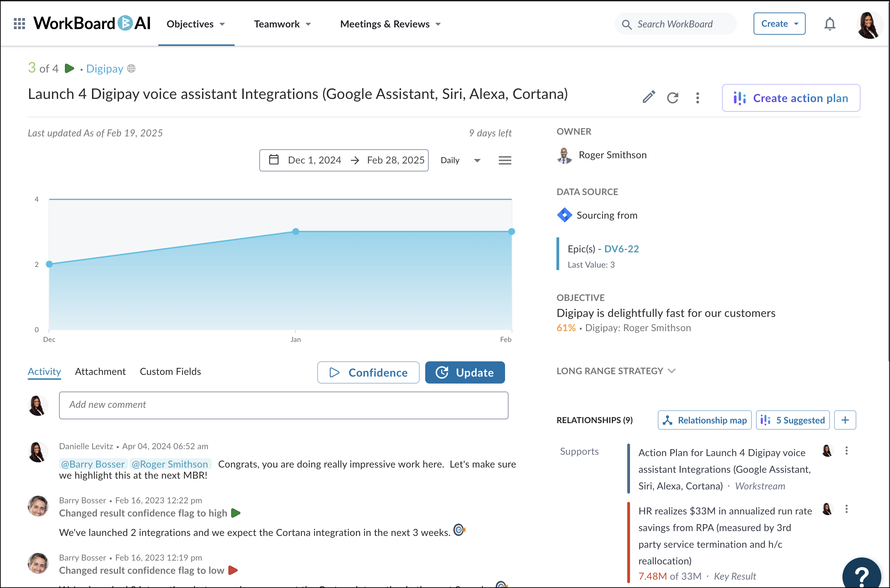Screen dimensions: 890x588
Task: Click the Add new comment field
Action: coord(284,405)
